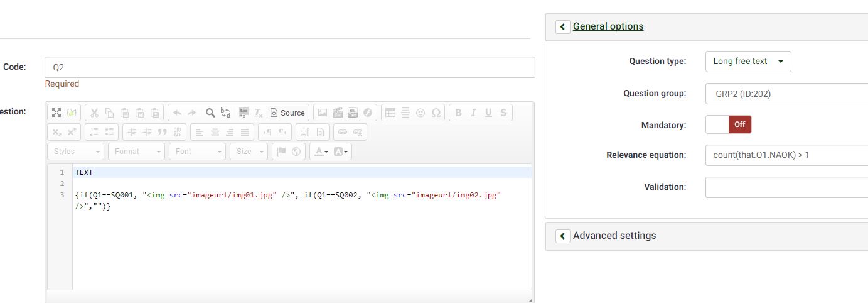
Task: Collapse the General options panel
Action: tap(563, 26)
